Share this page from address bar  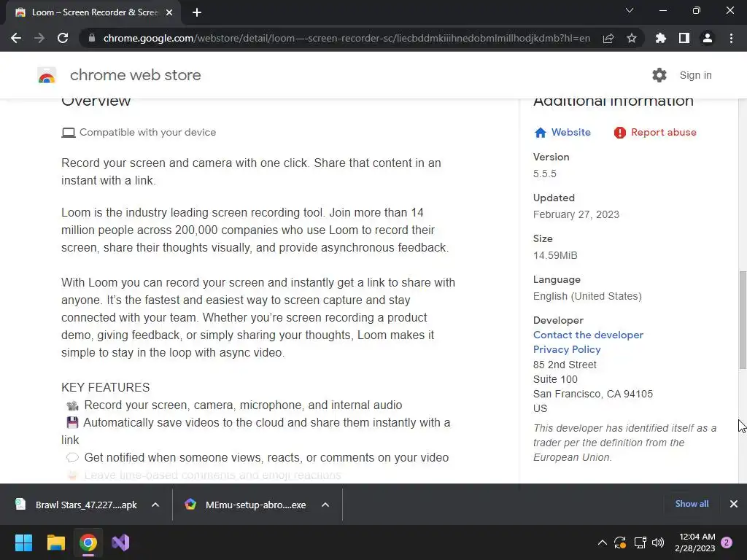click(x=608, y=38)
